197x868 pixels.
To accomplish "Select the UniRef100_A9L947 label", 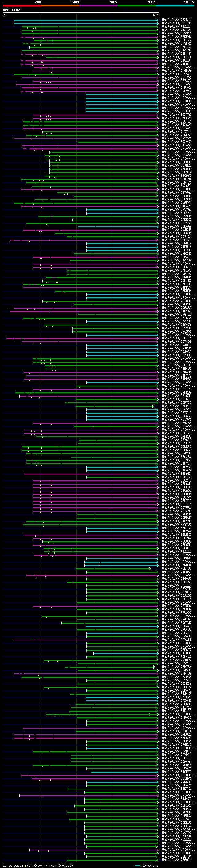I will 176,91.
